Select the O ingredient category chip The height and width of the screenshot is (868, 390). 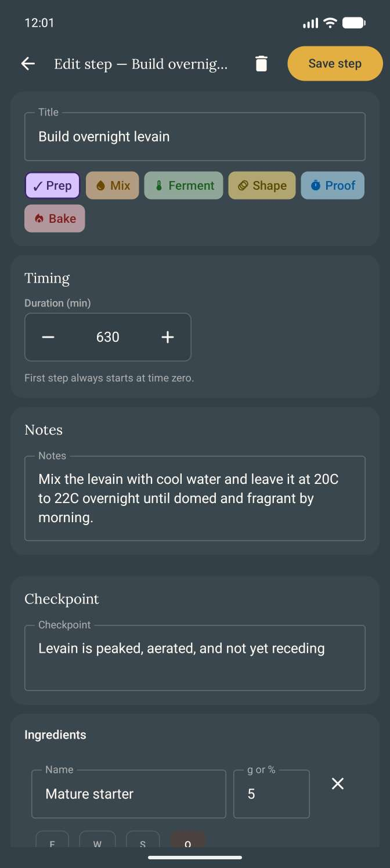[187, 840]
